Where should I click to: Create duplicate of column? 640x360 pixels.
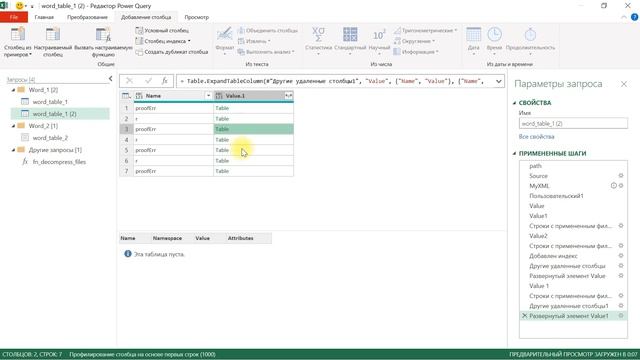click(x=172, y=52)
